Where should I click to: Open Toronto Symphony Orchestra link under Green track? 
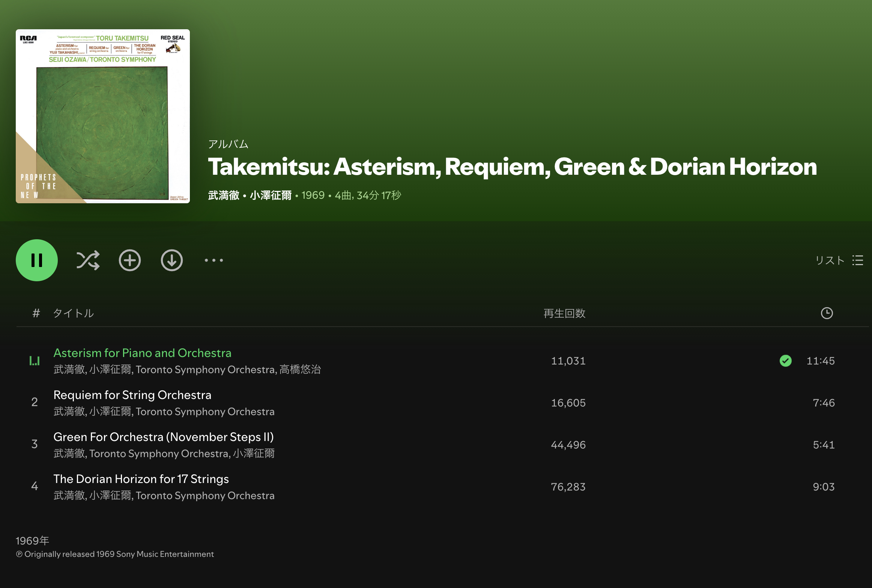159,453
